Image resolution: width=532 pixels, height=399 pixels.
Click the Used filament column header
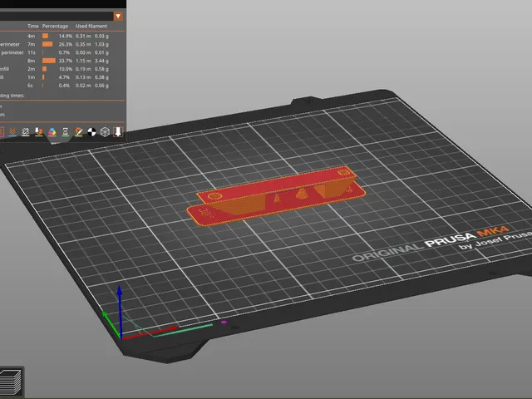(91, 26)
